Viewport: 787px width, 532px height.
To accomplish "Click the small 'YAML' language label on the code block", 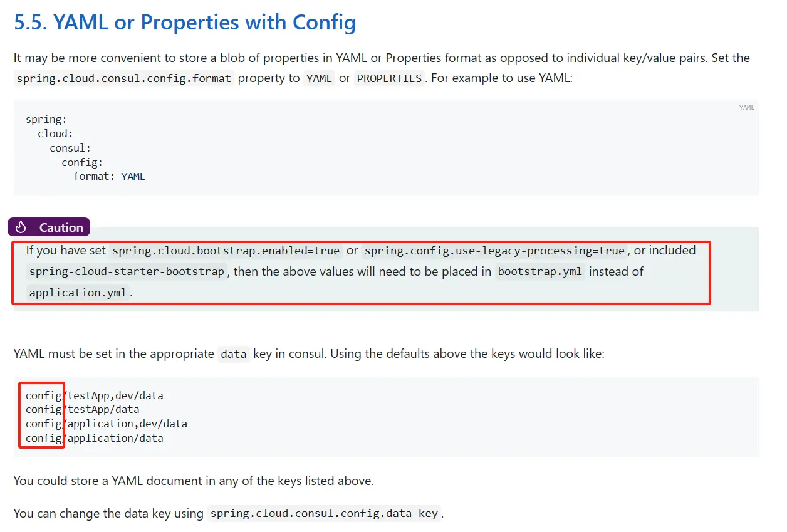I will [746, 108].
